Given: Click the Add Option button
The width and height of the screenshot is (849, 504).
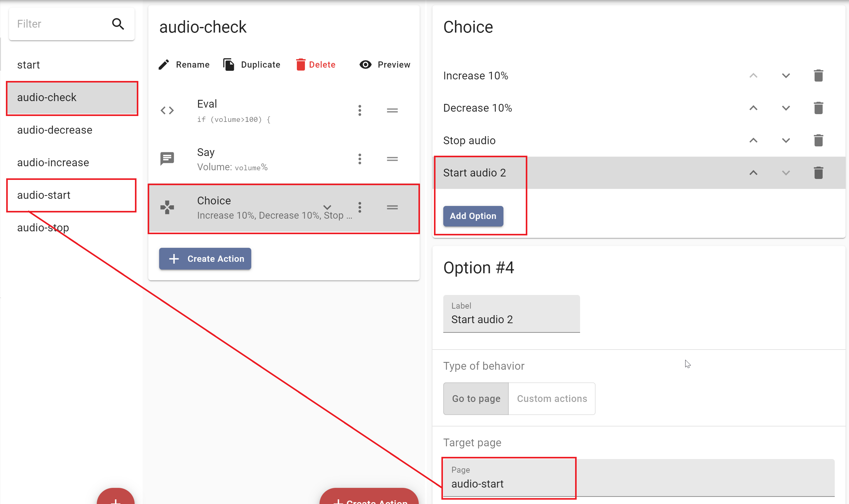Looking at the screenshot, I should [473, 216].
